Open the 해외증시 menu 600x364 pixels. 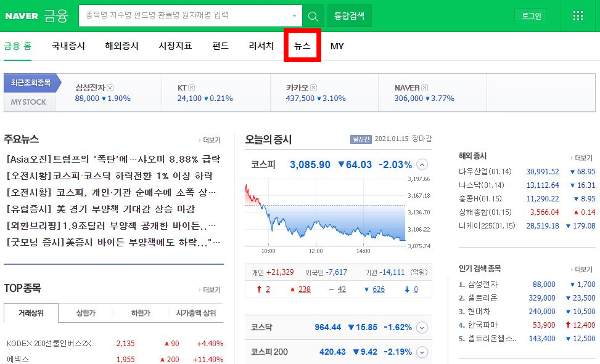tap(121, 46)
